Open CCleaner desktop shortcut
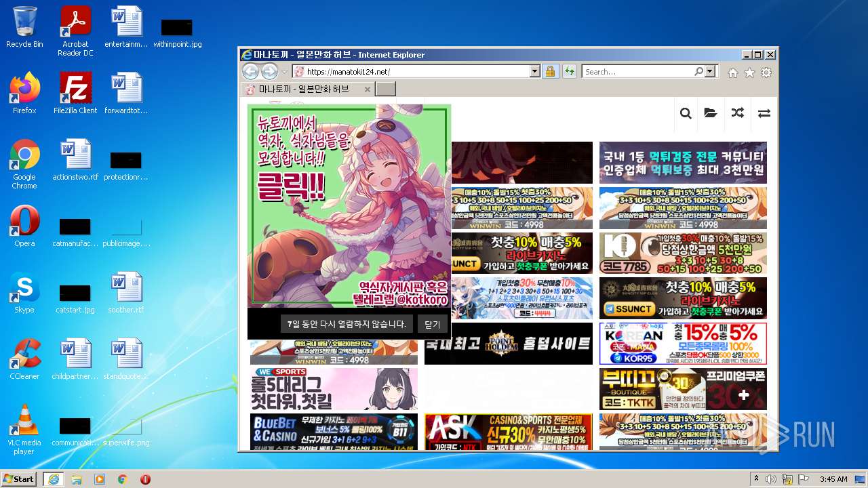 click(24, 359)
